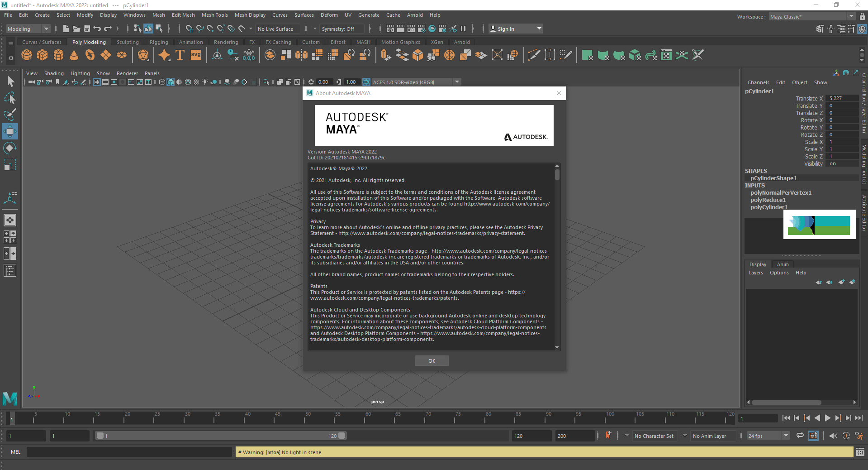Image resolution: width=868 pixels, height=470 pixels.
Task: Select polyReduce1 input node
Action: coord(768,200)
